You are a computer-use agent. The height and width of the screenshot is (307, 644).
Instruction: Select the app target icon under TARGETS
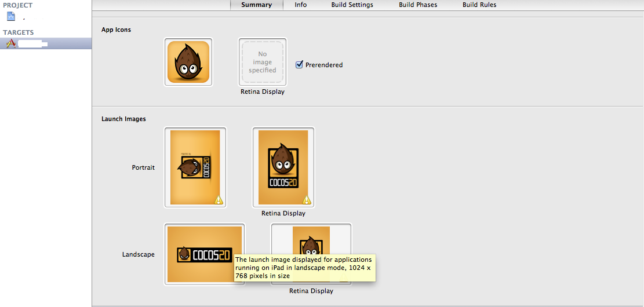tap(11, 43)
